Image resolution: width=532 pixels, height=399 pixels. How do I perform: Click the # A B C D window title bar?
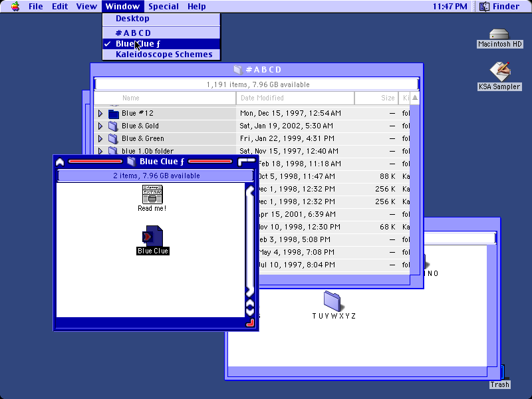[257, 70]
